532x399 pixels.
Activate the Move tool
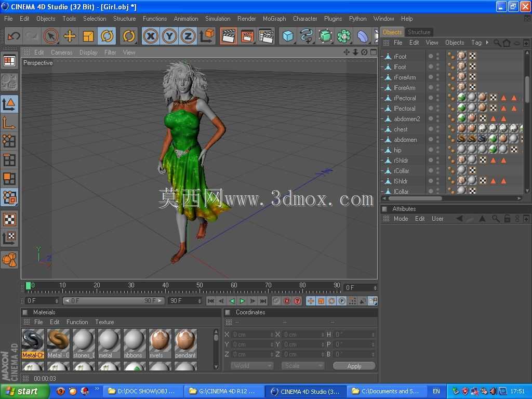70,36
